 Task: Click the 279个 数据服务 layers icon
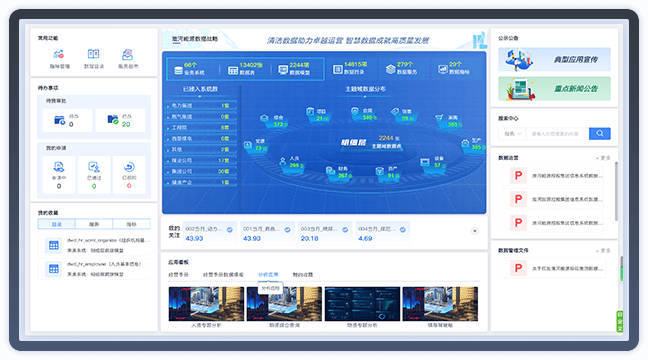click(x=391, y=69)
